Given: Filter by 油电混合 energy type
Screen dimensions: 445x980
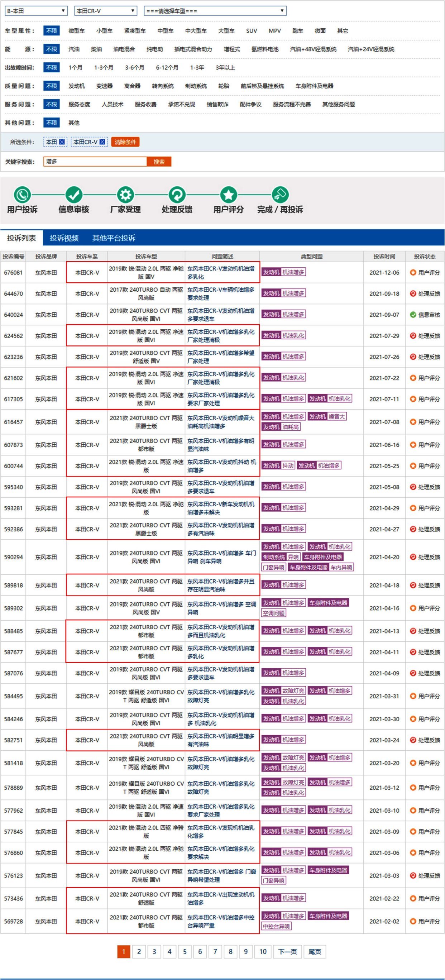Looking at the screenshot, I should (124, 49).
